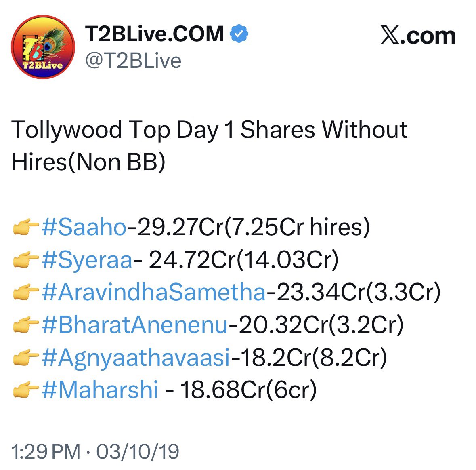The width and height of the screenshot is (476, 470).
Task: Click the pointing hand emoji beside #AravindhaSametha
Action: tap(25, 293)
